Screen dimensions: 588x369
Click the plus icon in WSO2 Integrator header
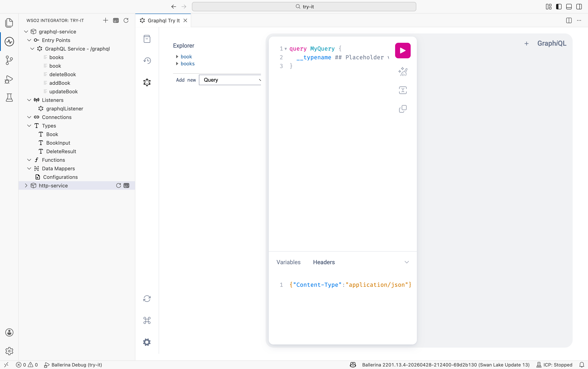pyautogui.click(x=105, y=20)
